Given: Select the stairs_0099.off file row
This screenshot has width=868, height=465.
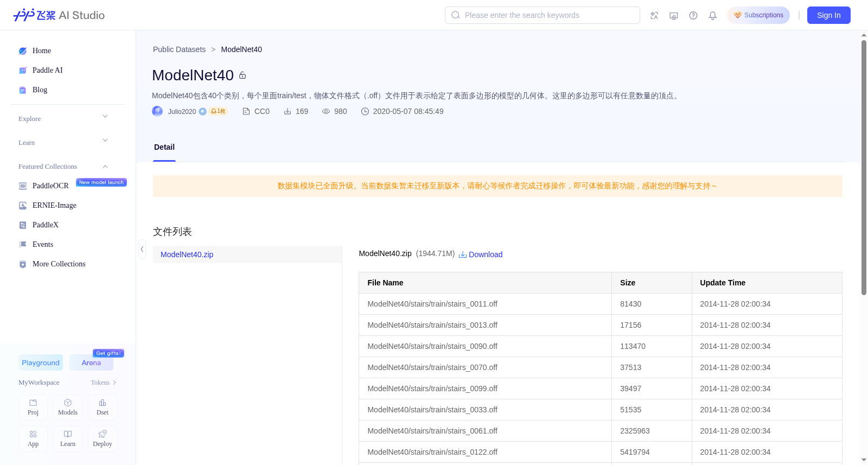Looking at the screenshot, I should click(601, 388).
